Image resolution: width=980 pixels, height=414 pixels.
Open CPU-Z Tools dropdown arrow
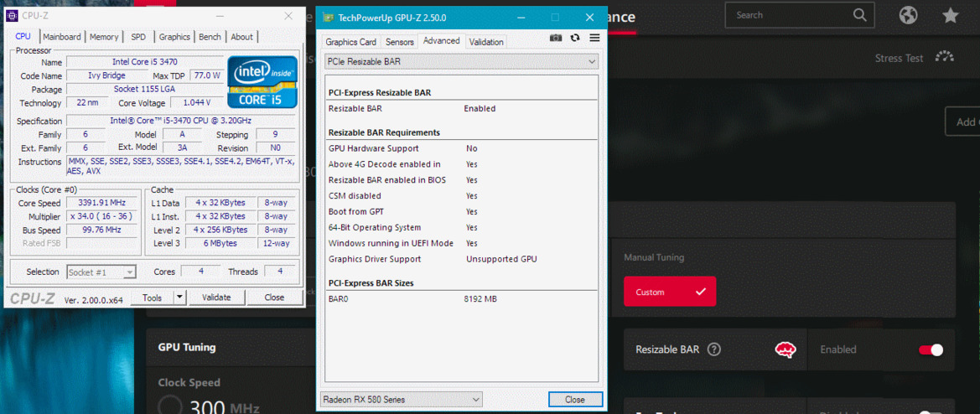click(x=179, y=298)
